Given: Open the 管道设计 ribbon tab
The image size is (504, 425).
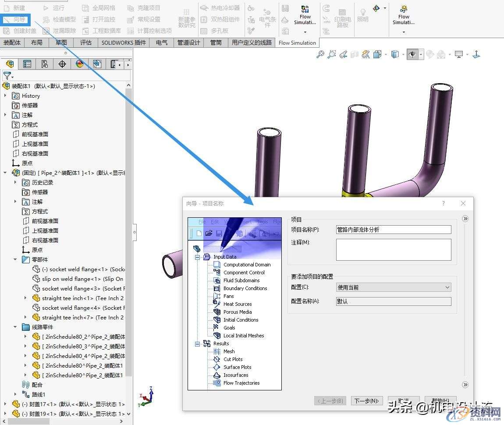Looking at the screenshot, I should [189, 42].
